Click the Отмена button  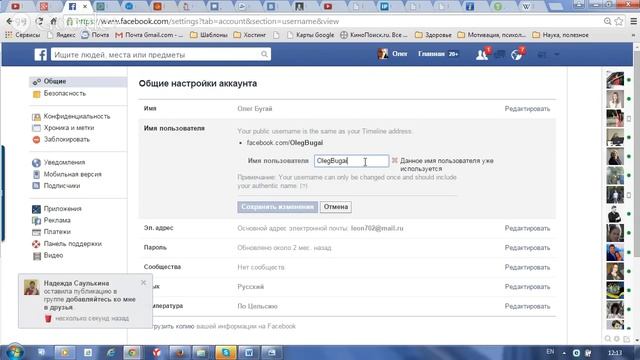pos(336,207)
